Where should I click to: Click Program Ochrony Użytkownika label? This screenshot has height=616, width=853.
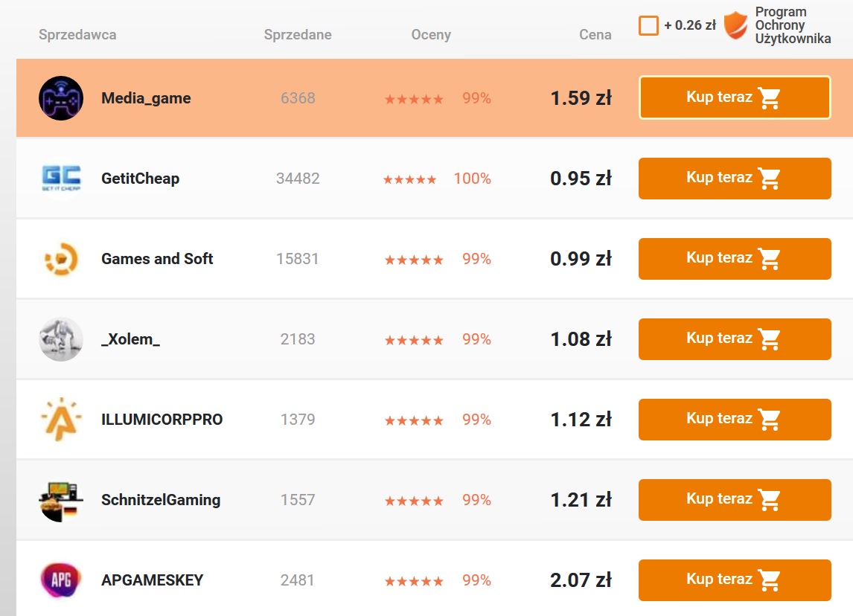pos(793,25)
